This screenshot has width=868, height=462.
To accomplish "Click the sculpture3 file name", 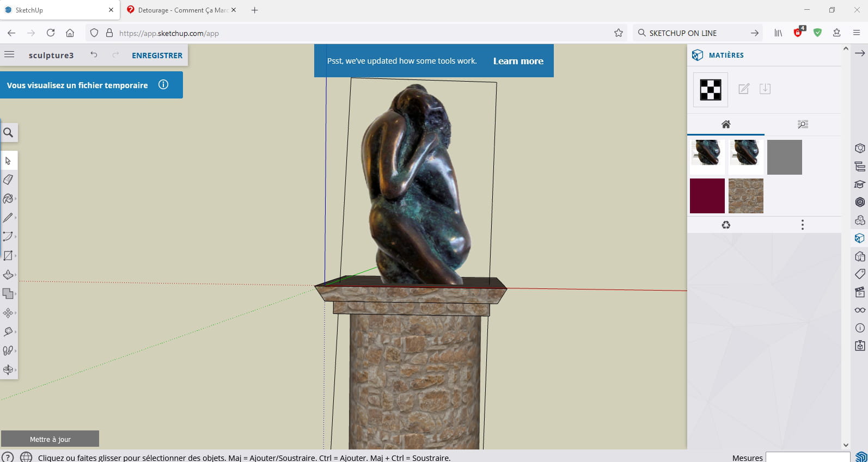I will (51, 56).
